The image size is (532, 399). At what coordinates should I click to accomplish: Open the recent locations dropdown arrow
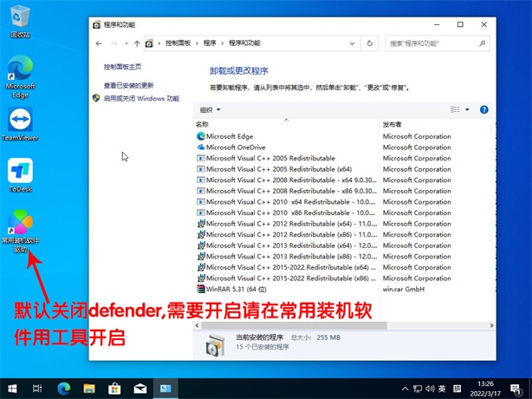[x=127, y=43]
